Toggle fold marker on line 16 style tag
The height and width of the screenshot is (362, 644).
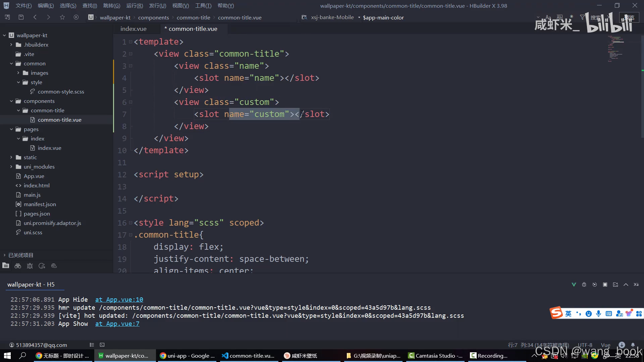[x=131, y=223]
